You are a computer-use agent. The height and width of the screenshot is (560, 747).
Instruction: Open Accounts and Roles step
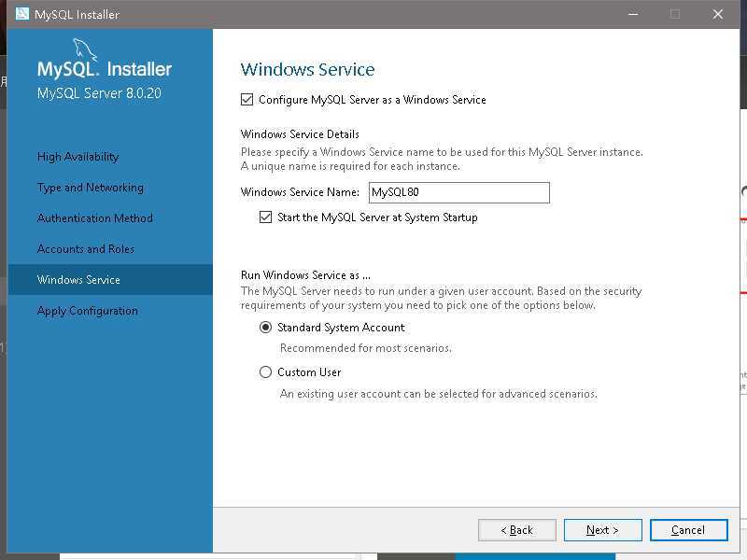[86, 249]
